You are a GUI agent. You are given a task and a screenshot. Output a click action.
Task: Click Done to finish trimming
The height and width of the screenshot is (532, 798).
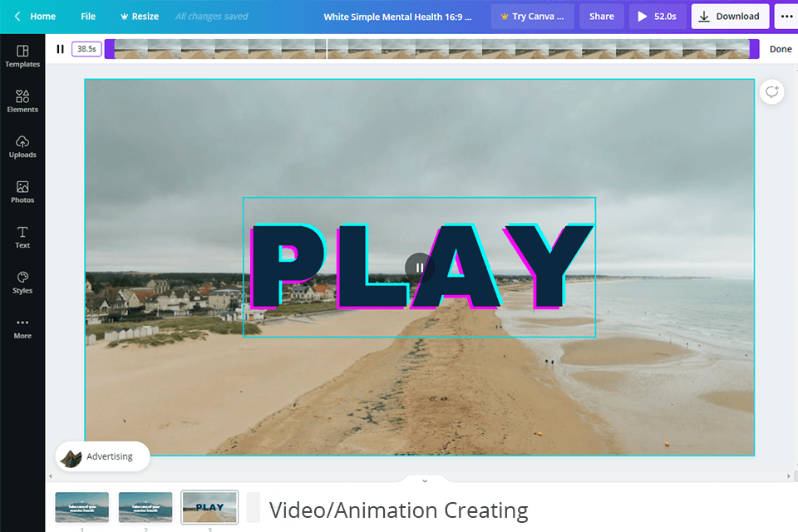coord(781,49)
